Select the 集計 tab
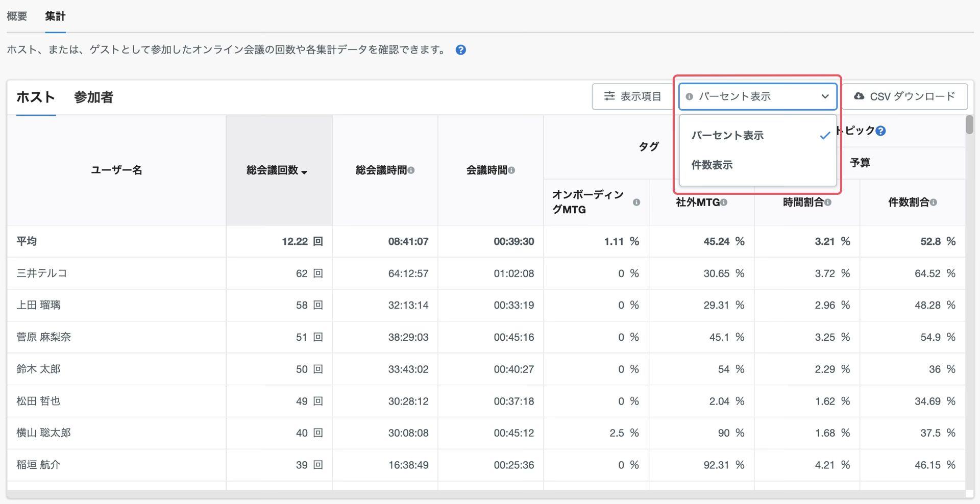The image size is (980, 504). (x=55, y=16)
